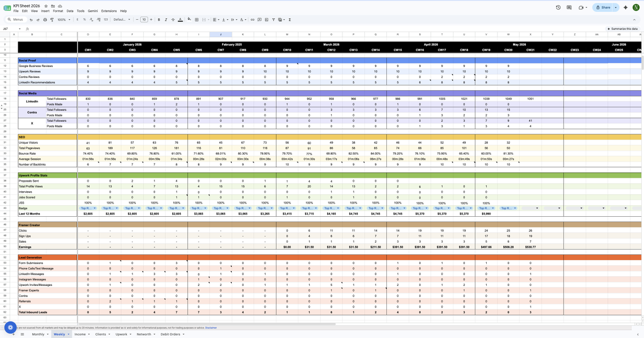
Task: Open the fill color picker
Action: tap(189, 19)
